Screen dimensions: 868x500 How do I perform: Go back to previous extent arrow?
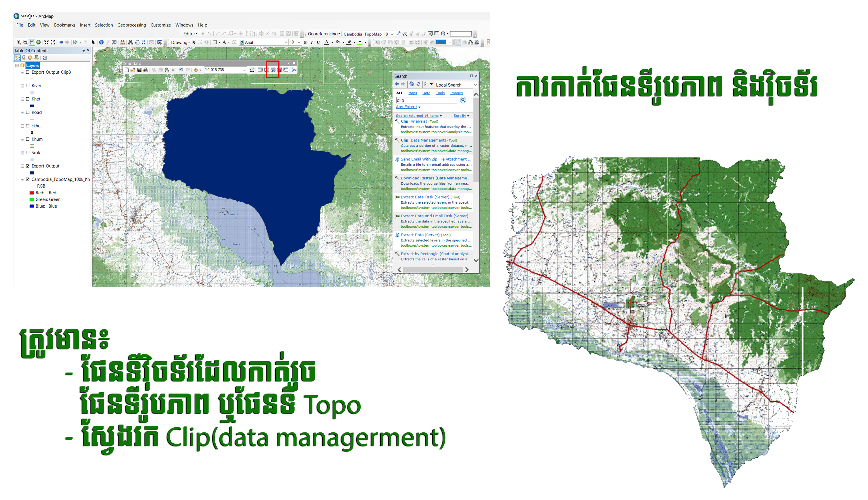coord(61,42)
